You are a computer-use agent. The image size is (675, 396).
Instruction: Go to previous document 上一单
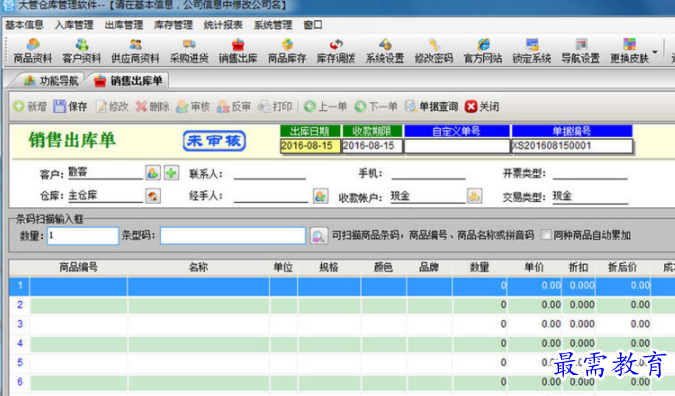[x=325, y=106]
